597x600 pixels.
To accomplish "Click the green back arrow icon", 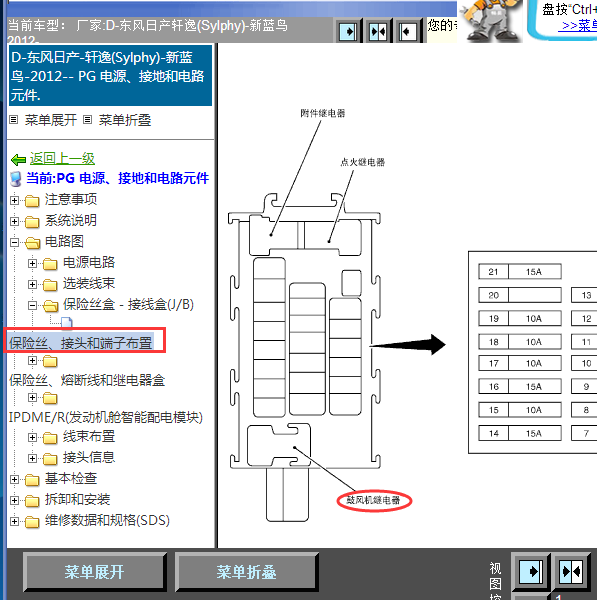I will click(18, 159).
